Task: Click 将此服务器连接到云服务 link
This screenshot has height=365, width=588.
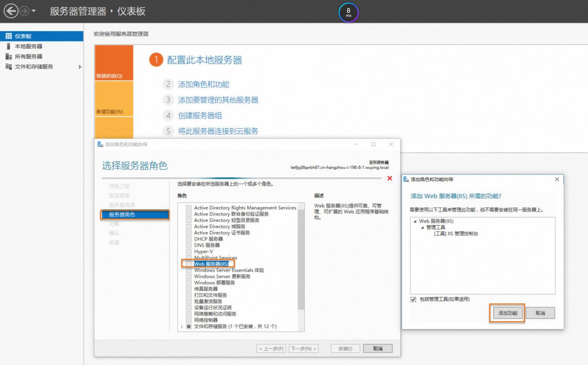Action: coord(218,131)
